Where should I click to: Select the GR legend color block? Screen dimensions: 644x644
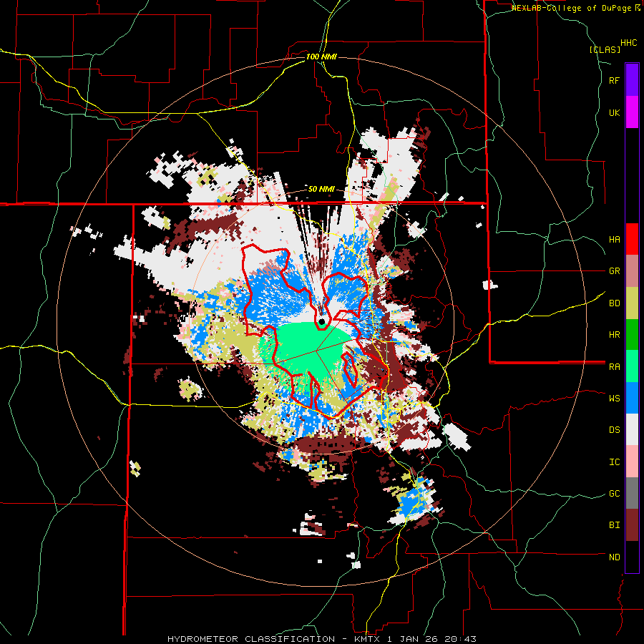click(632, 271)
